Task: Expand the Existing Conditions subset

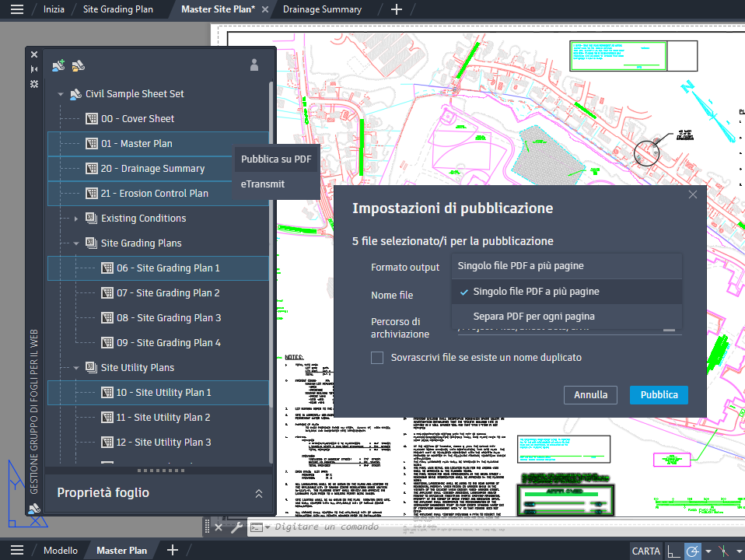Action: 76,219
